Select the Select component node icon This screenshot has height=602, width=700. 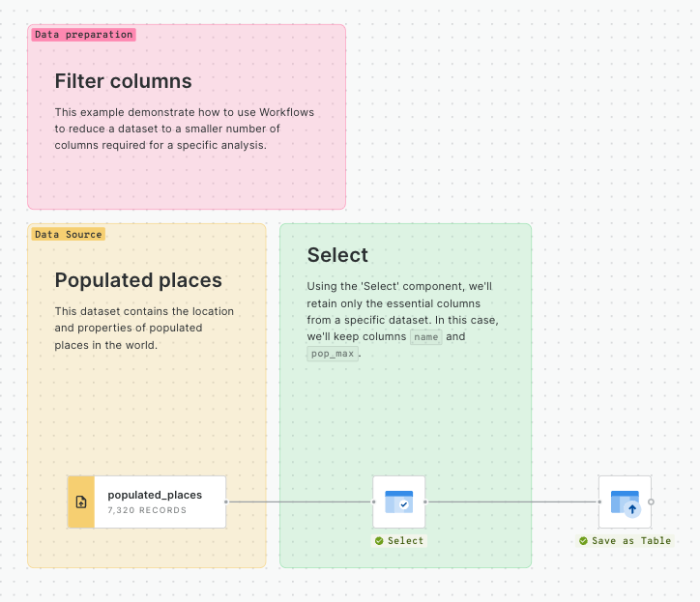pyautogui.click(x=398, y=502)
